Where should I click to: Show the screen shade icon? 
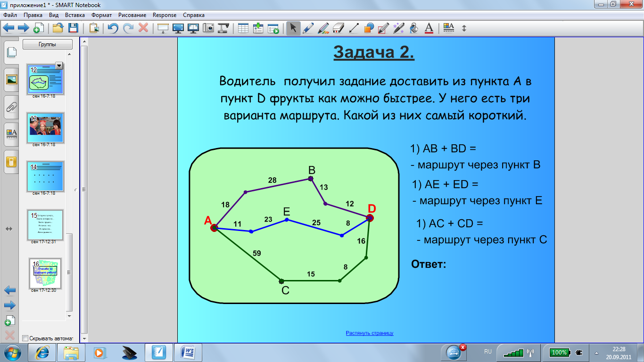click(163, 28)
